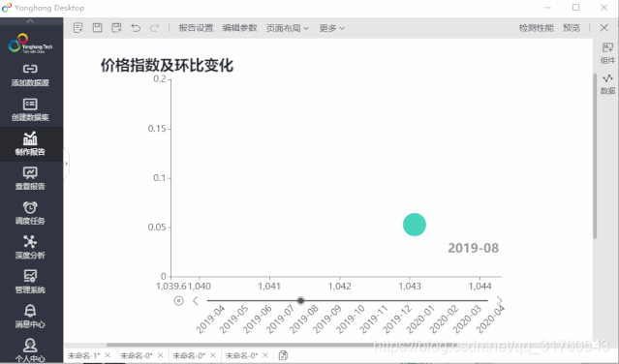Viewport: 619px width, 364px height.
Task: Open 消息中心 notifications
Action: pyautogui.click(x=30, y=317)
